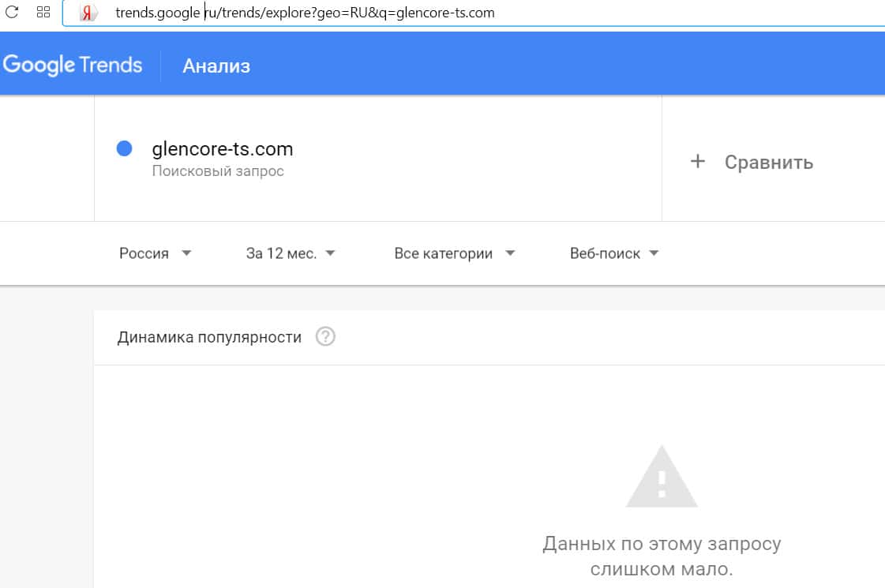885x588 pixels.
Task: Click the Google Trends logo
Action: (73, 65)
